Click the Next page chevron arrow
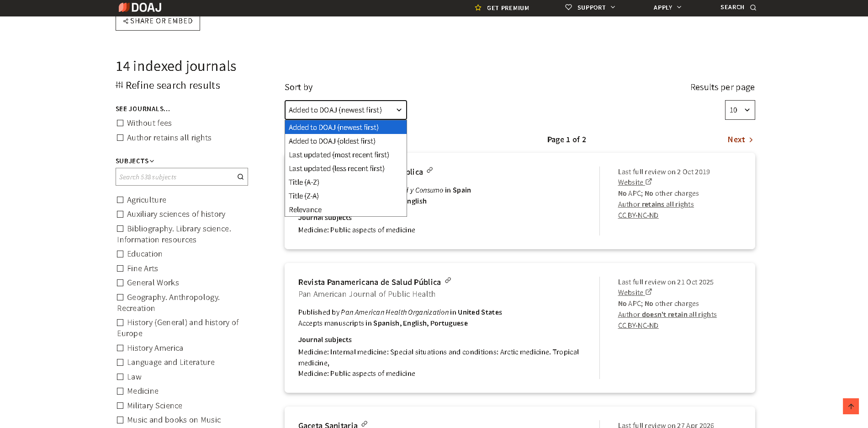The image size is (868, 428). [x=751, y=140]
